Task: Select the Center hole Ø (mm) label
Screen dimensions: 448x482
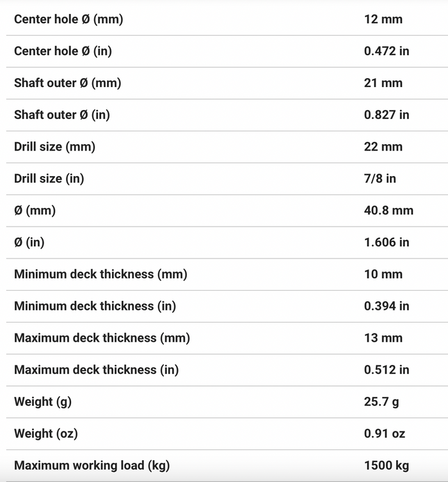Action: tap(68, 19)
